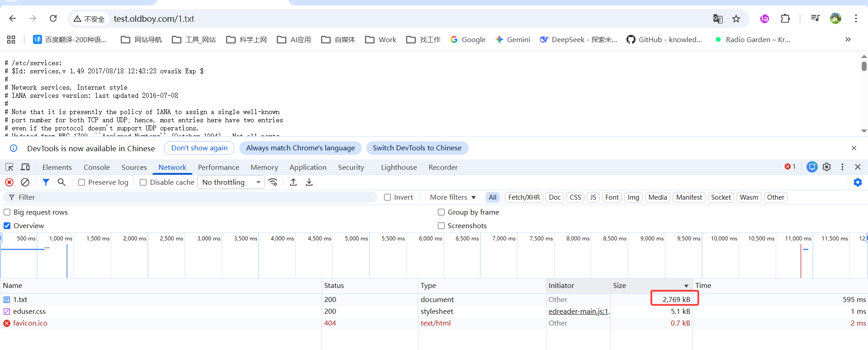
Task: Filter requests by the Img type
Action: (633, 197)
